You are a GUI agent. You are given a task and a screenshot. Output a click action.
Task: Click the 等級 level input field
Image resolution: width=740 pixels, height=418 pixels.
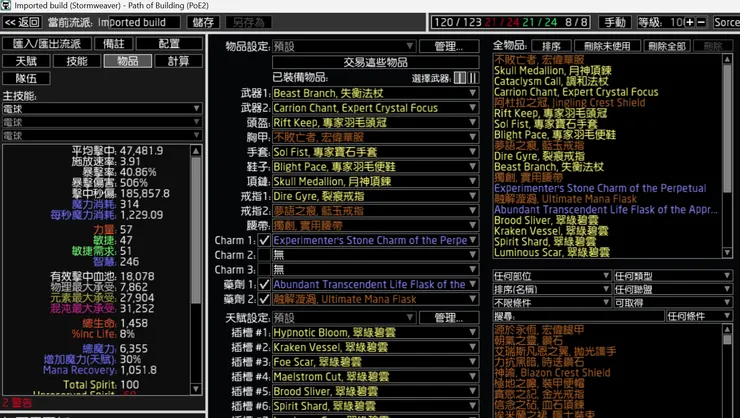676,22
